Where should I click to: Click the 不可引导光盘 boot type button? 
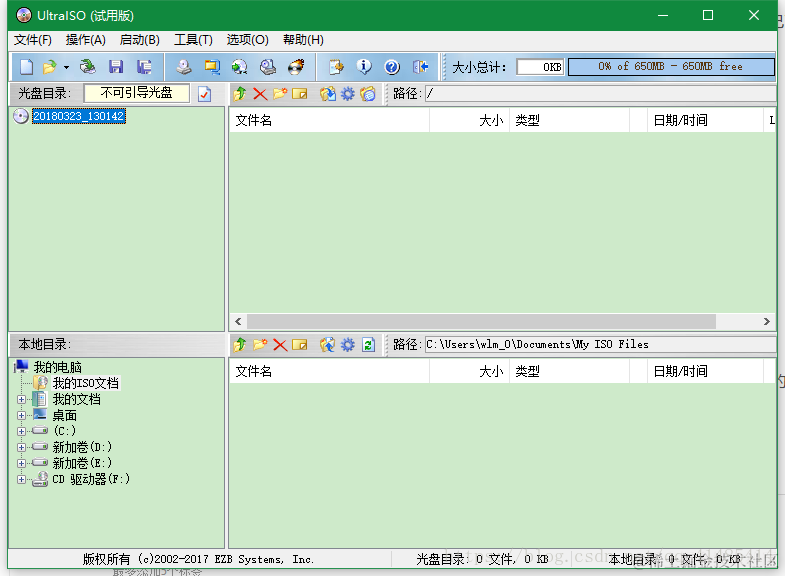(x=137, y=93)
